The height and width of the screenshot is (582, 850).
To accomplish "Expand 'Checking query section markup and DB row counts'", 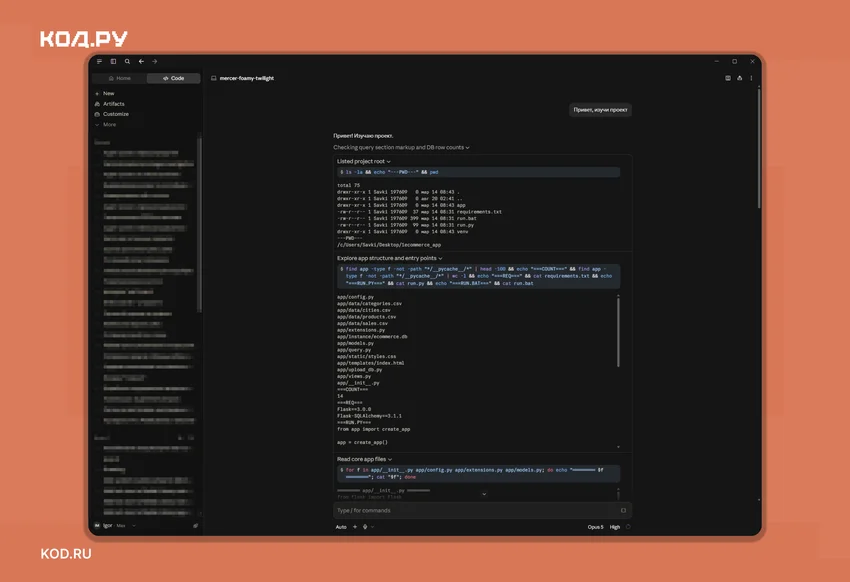I will pyautogui.click(x=401, y=147).
